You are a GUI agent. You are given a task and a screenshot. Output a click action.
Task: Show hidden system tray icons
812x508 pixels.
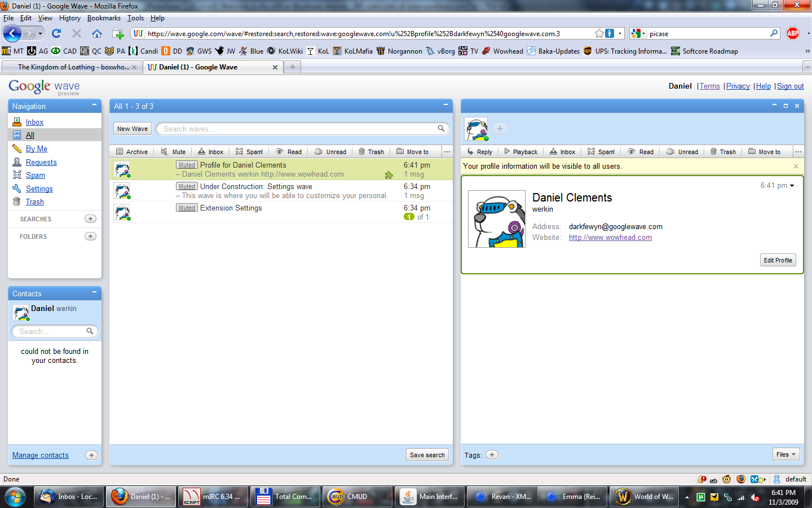[687, 497]
